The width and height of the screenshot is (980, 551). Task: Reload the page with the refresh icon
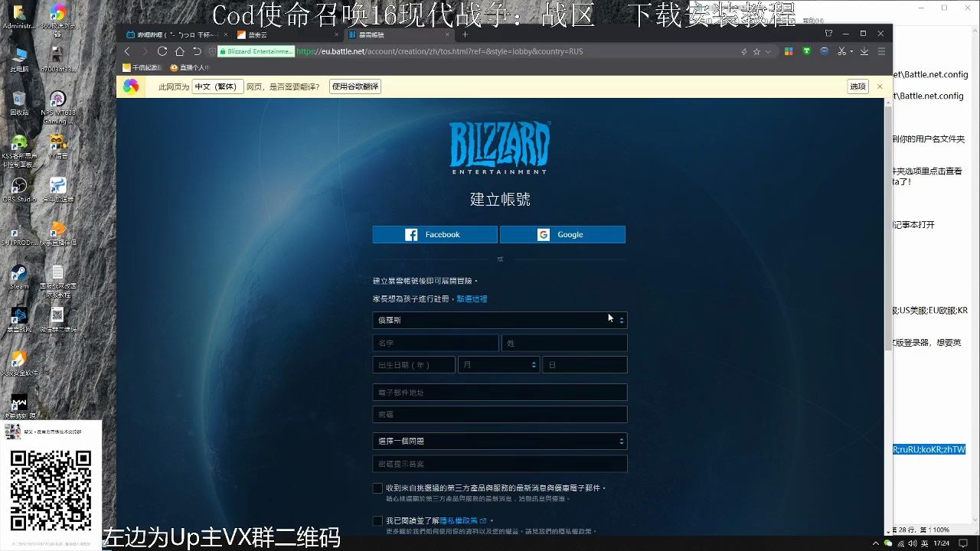pyautogui.click(x=162, y=51)
